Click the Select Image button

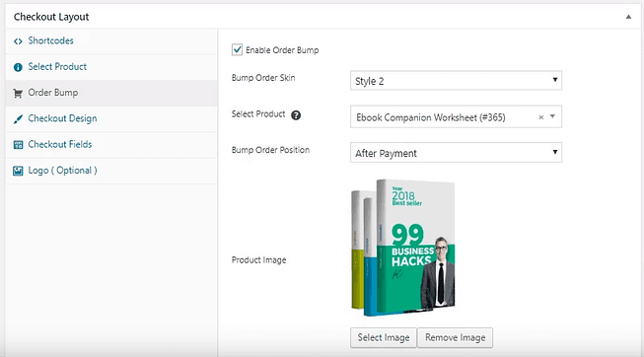[x=384, y=337]
